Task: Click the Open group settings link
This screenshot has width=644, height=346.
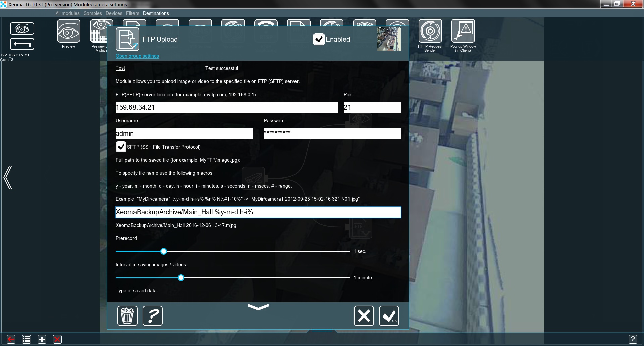Action: (137, 56)
